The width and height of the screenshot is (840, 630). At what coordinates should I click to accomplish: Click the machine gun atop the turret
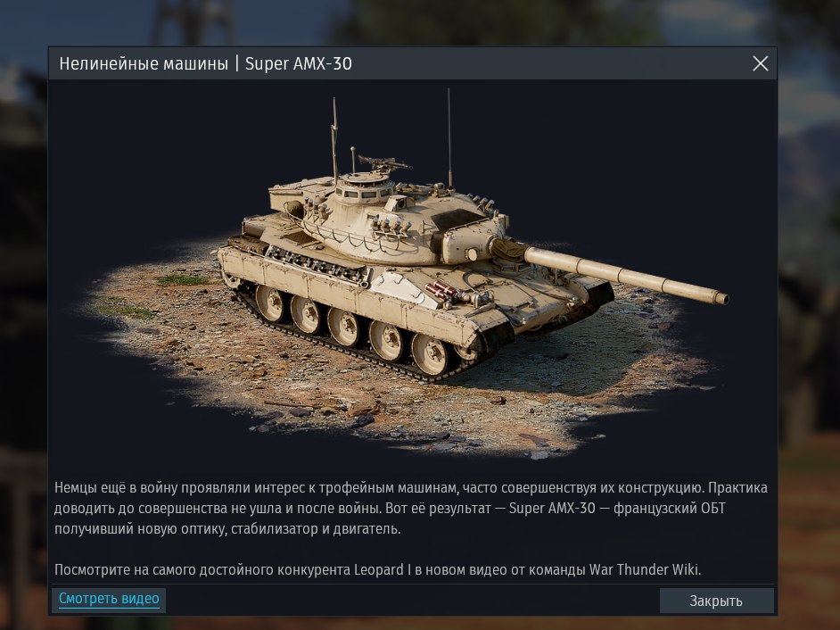coord(383,162)
